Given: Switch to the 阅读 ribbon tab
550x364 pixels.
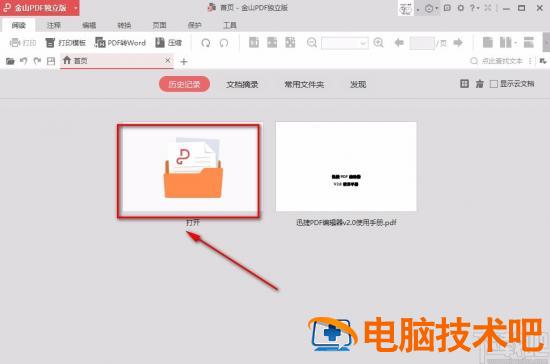Looking at the screenshot, I should pos(18,25).
